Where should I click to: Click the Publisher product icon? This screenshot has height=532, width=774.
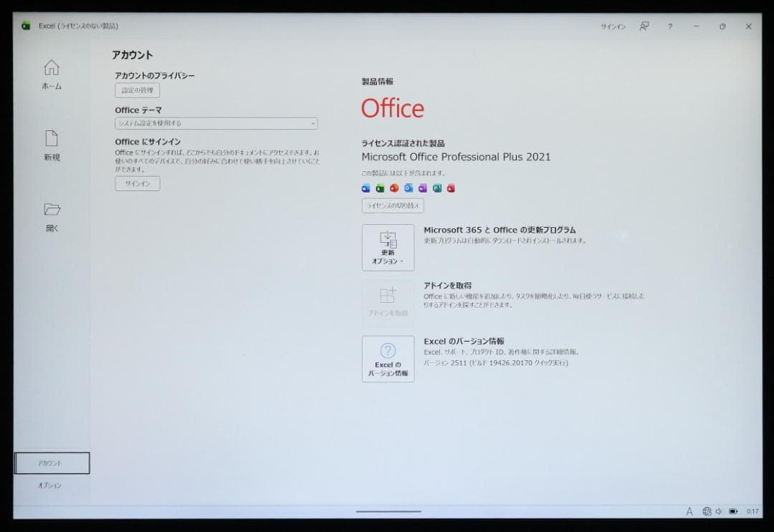coord(437,188)
